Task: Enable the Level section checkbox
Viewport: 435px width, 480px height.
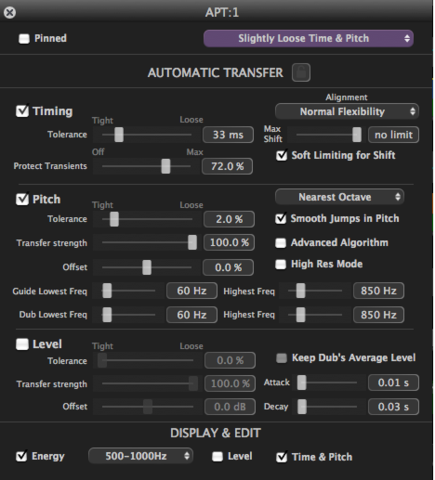Action: [22, 344]
